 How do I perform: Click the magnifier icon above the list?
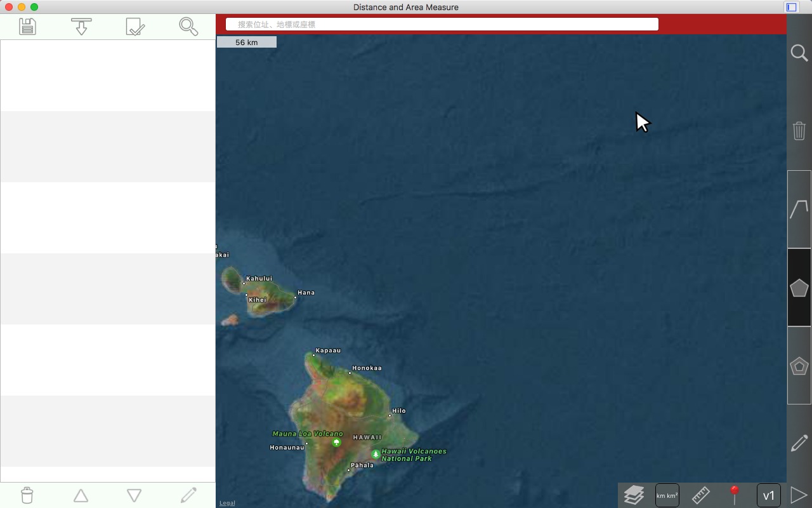click(188, 26)
